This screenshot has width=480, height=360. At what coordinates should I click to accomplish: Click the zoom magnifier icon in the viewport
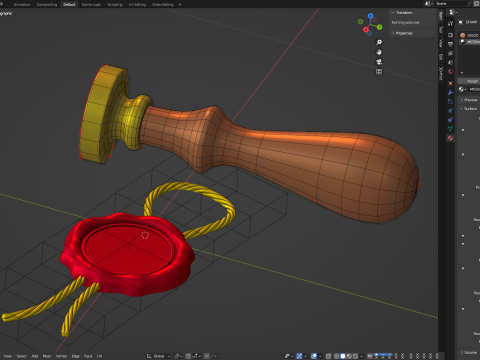coord(379,42)
